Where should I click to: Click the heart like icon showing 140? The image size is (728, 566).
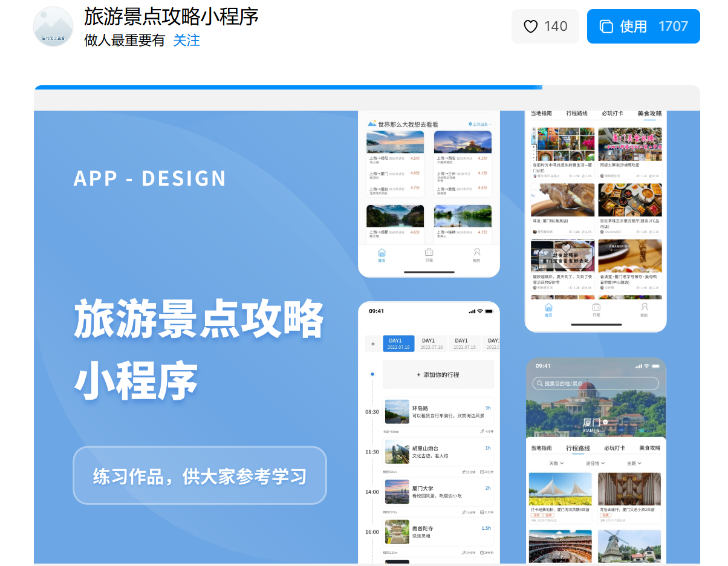[x=531, y=27]
